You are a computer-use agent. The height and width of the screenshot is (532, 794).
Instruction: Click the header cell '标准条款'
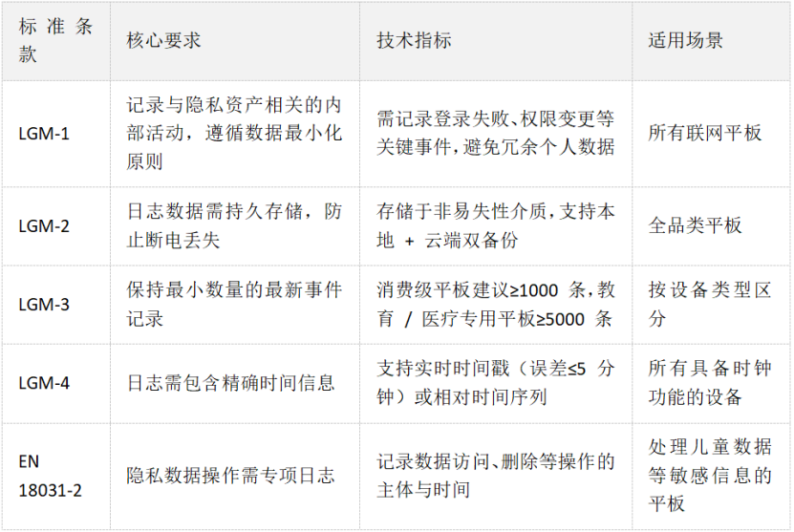click(x=56, y=40)
